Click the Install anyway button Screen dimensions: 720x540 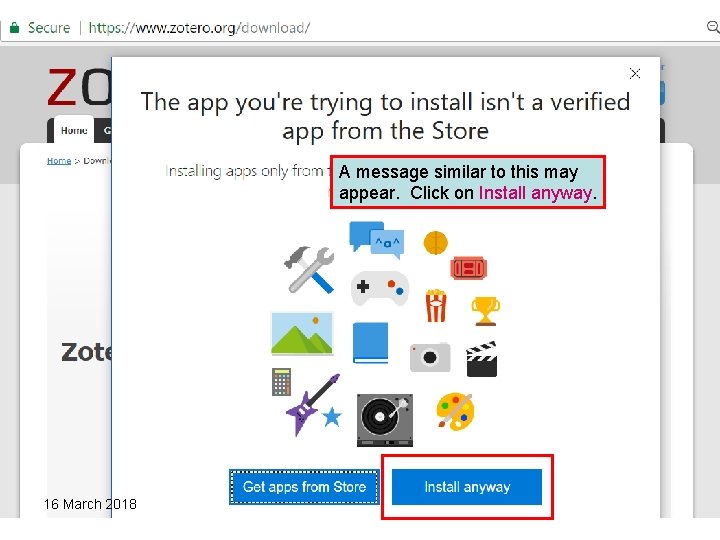pyautogui.click(x=467, y=487)
